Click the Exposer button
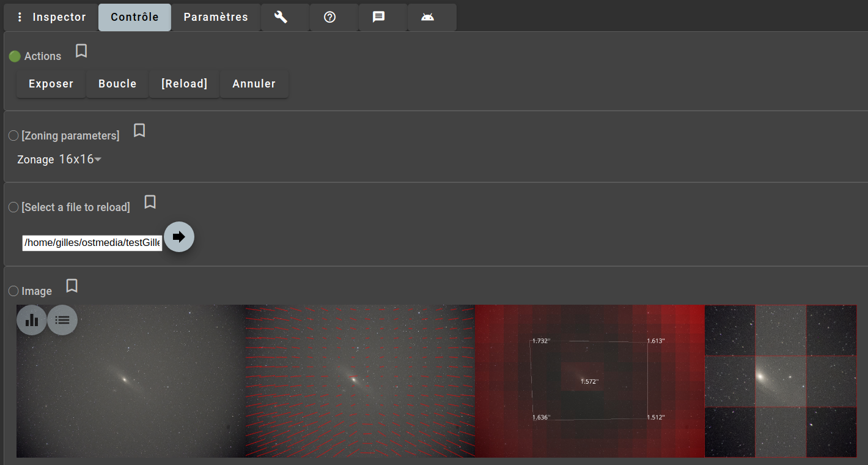 pyautogui.click(x=51, y=84)
